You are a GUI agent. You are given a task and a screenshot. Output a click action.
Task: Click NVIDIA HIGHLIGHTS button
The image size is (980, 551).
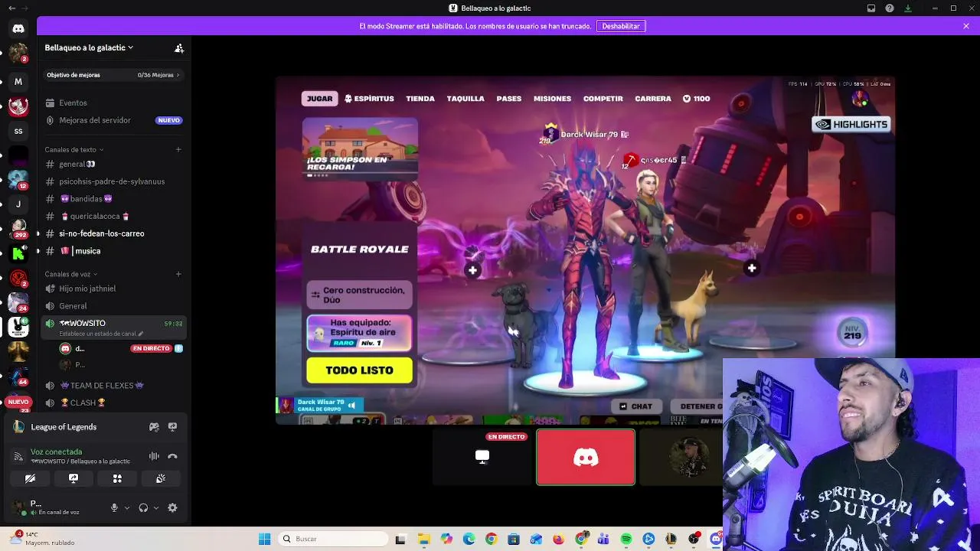point(851,124)
